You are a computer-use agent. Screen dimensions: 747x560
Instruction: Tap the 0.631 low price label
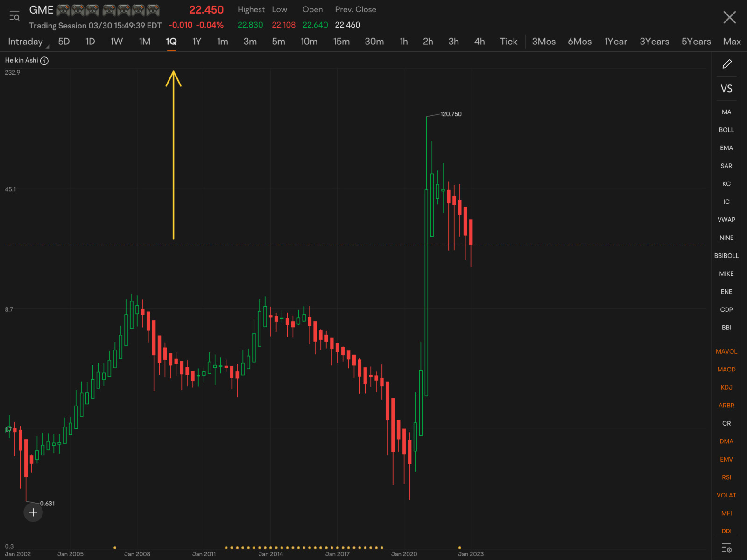coord(47,503)
